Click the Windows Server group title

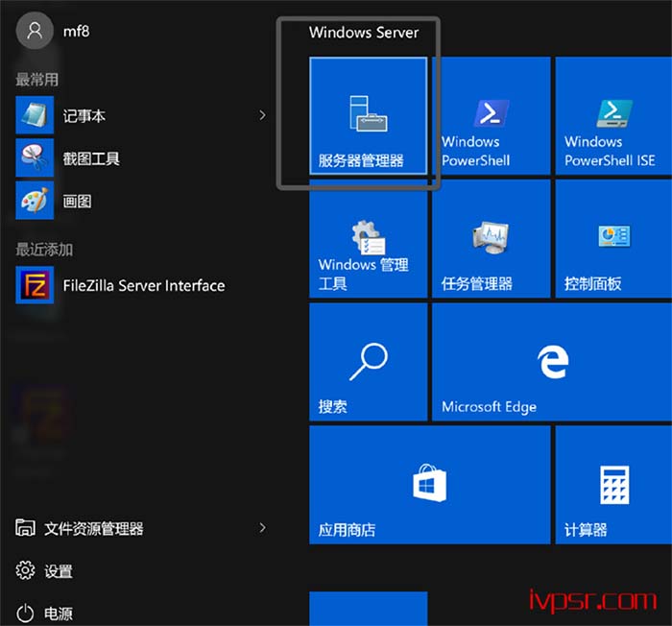point(364,33)
